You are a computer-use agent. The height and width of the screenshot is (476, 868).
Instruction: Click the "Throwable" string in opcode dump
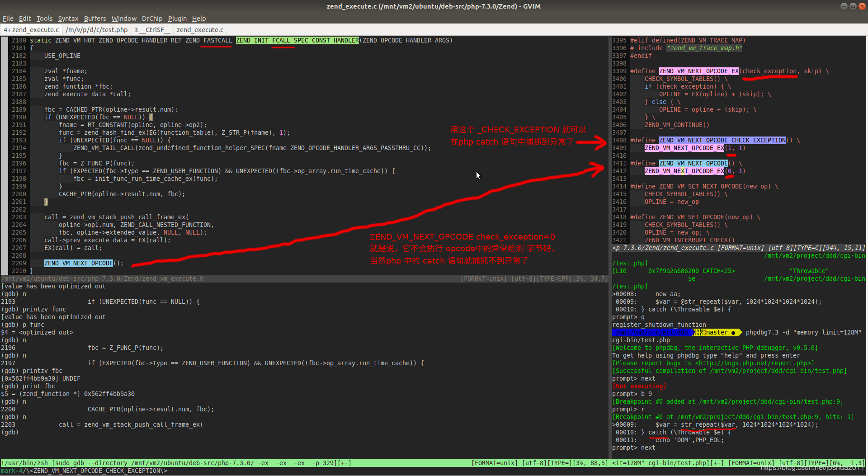click(x=809, y=271)
